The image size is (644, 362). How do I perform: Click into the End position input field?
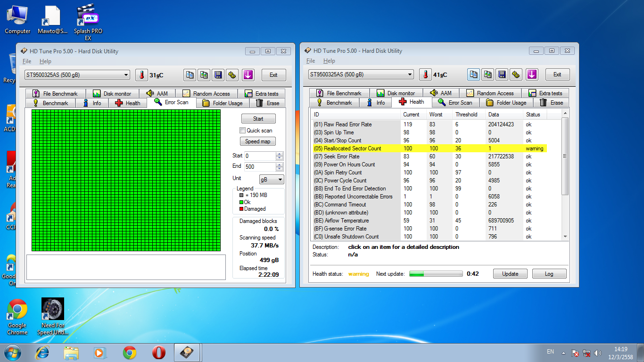click(260, 166)
